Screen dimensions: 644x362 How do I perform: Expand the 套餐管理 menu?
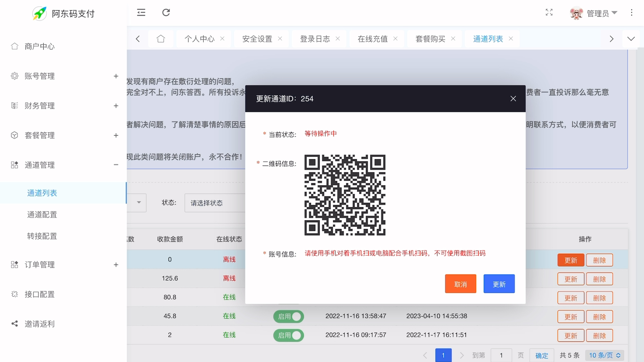pyautogui.click(x=116, y=135)
